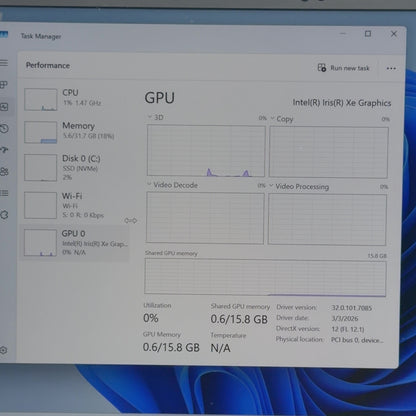The image size is (416, 416).
Task: Click the Run new task button
Action: (344, 68)
